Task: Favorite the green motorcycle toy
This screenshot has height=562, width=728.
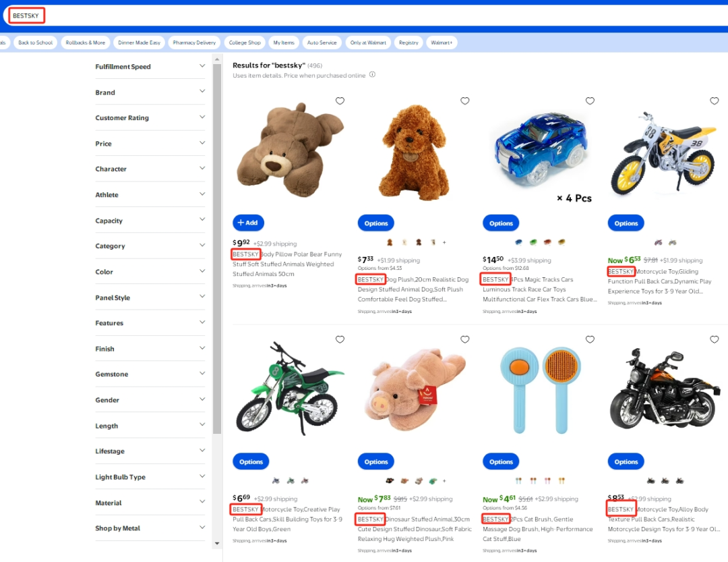Action: 340,339
